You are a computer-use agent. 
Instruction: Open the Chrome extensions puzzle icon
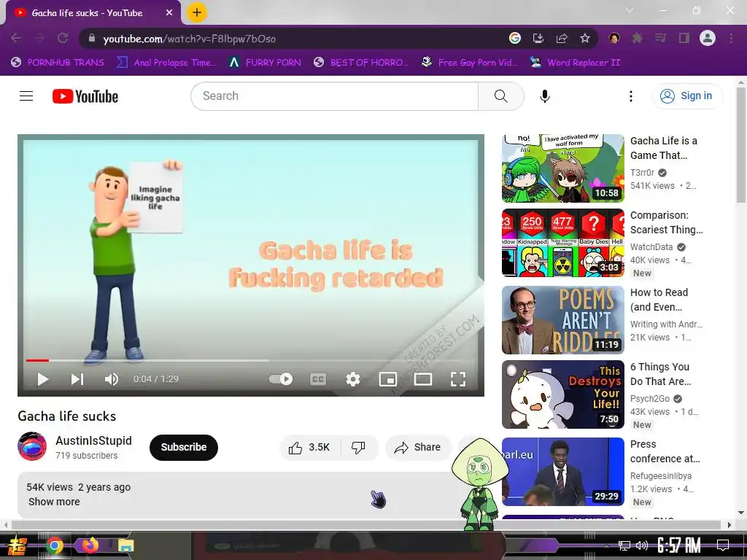637,38
